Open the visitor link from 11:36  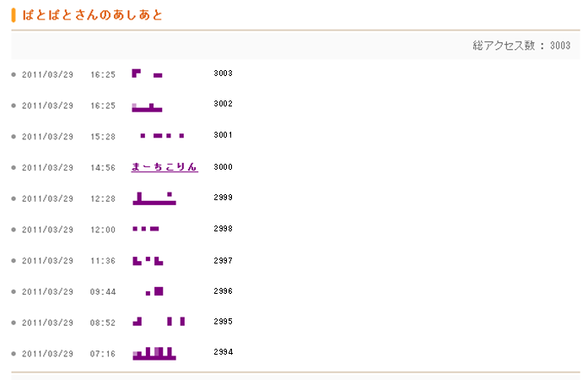click(148, 261)
